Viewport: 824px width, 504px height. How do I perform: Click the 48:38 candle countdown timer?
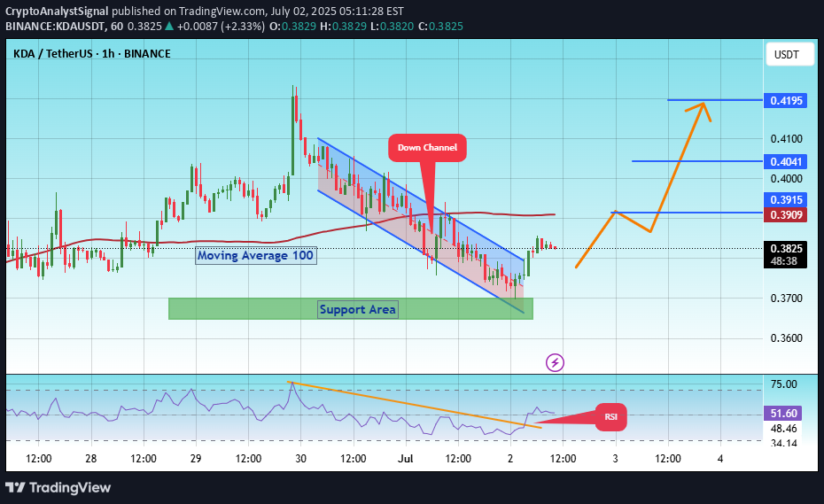pos(786,261)
